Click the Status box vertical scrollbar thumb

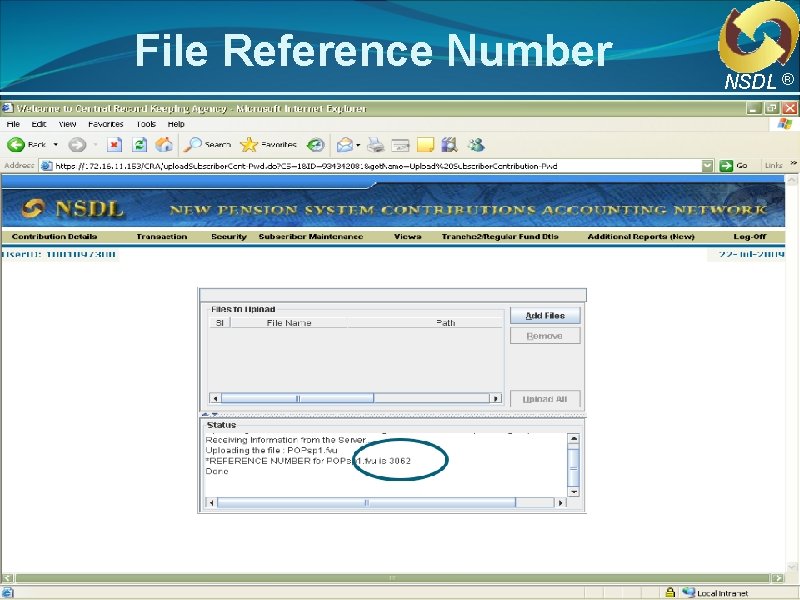pyautogui.click(x=573, y=467)
